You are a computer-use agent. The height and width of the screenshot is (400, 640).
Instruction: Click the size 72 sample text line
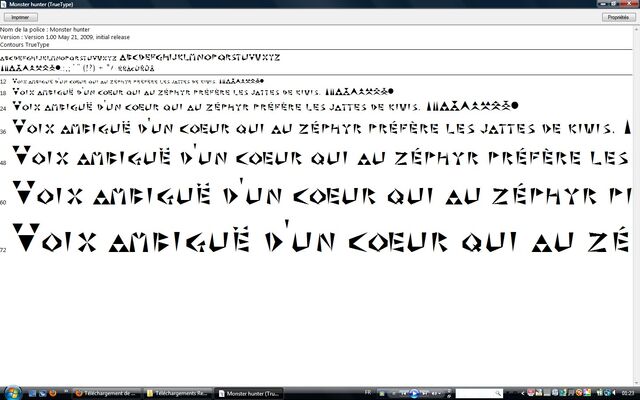pyautogui.click(x=320, y=237)
